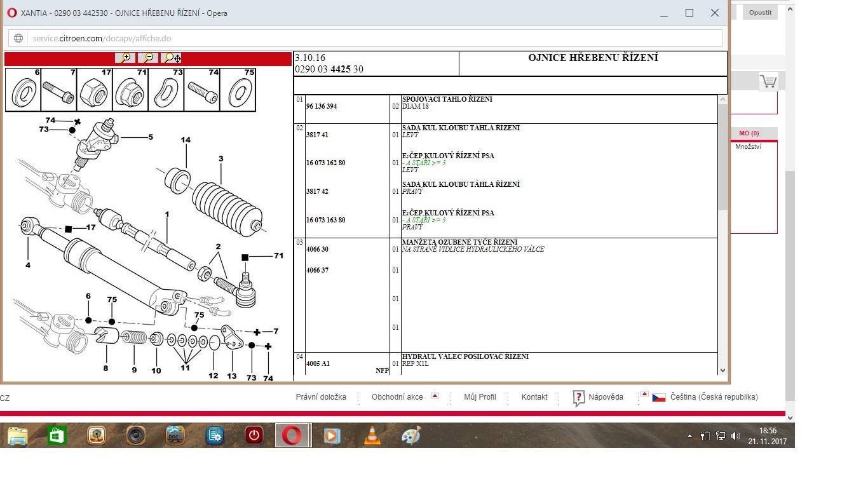Open Čeština language selector
The height and width of the screenshot is (488, 868).
click(714, 396)
